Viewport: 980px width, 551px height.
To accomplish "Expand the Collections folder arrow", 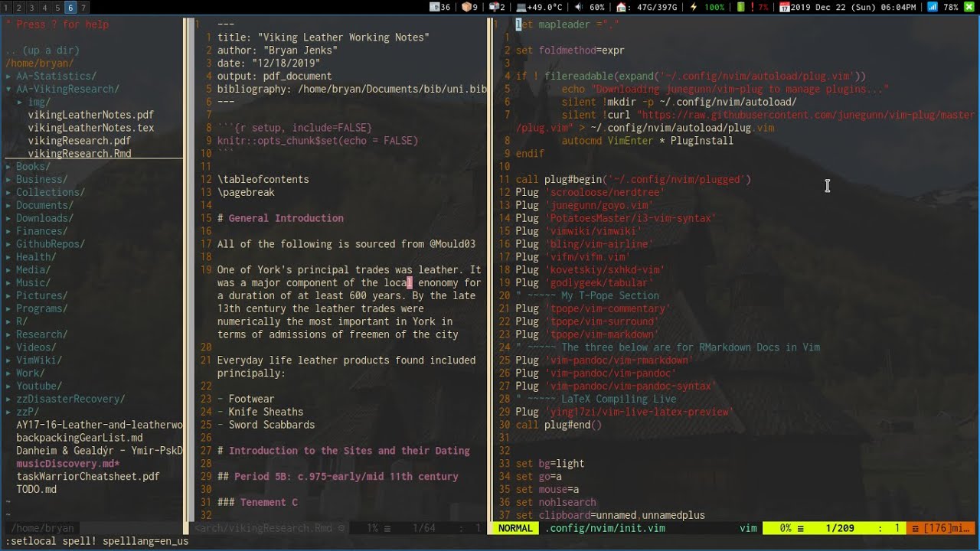I will tap(8, 193).
